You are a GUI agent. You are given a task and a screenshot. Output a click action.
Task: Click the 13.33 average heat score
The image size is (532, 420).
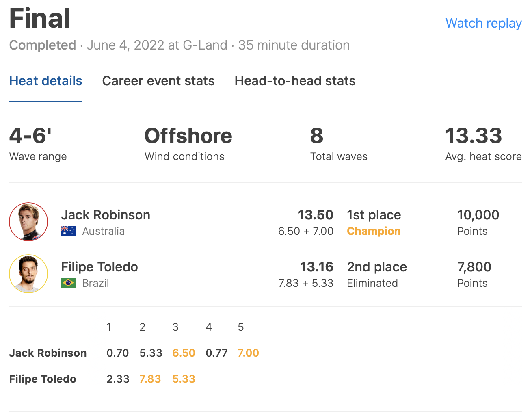(474, 136)
